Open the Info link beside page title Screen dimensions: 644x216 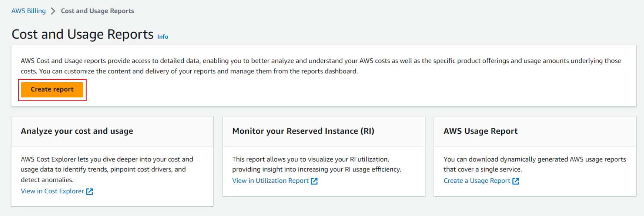[162, 36]
